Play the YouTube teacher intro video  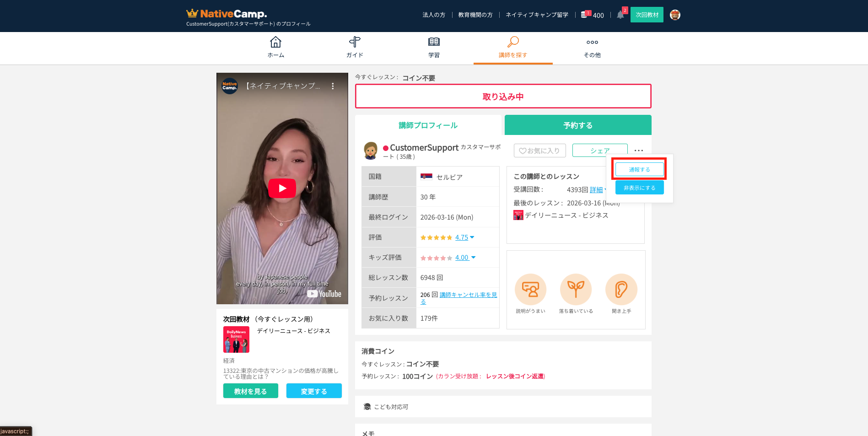pyautogui.click(x=282, y=188)
